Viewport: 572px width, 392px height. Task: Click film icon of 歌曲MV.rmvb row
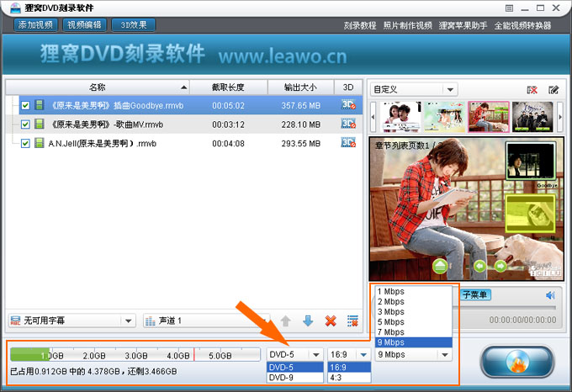pos(39,124)
